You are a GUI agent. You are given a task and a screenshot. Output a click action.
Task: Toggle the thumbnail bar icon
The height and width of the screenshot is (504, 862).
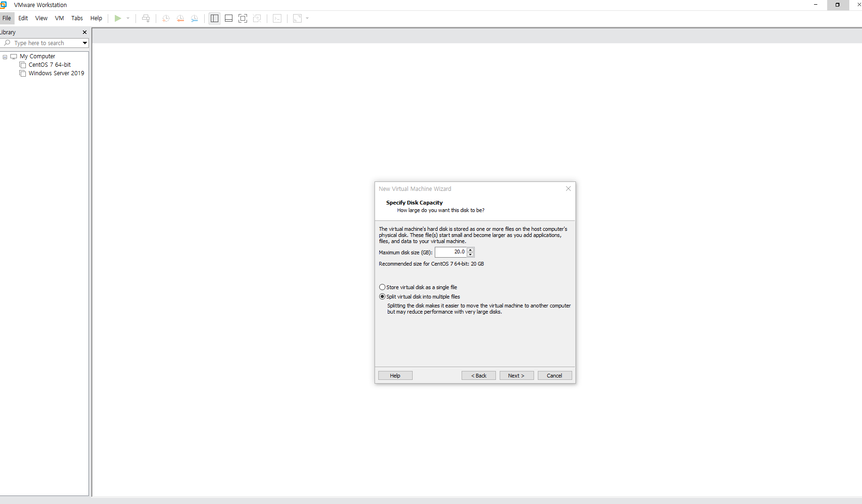click(x=229, y=18)
